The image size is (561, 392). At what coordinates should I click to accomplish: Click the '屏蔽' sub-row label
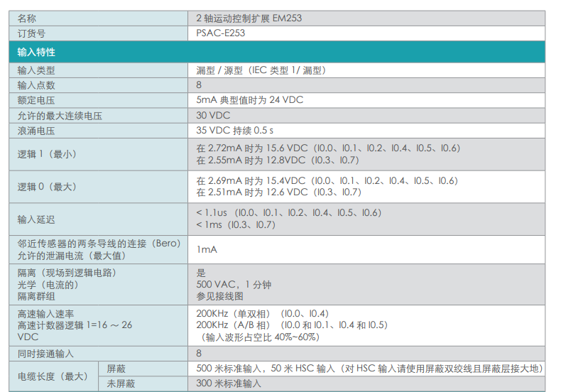click(116, 369)
